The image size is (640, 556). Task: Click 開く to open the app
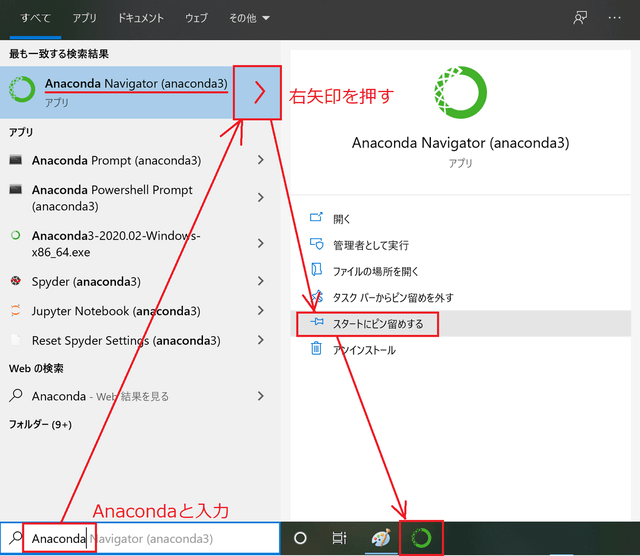341,219
